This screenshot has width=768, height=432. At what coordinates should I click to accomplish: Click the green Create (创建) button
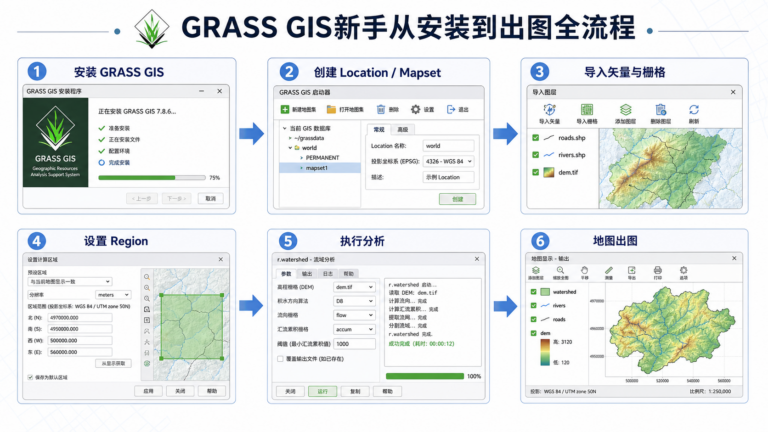pos(457,199)
